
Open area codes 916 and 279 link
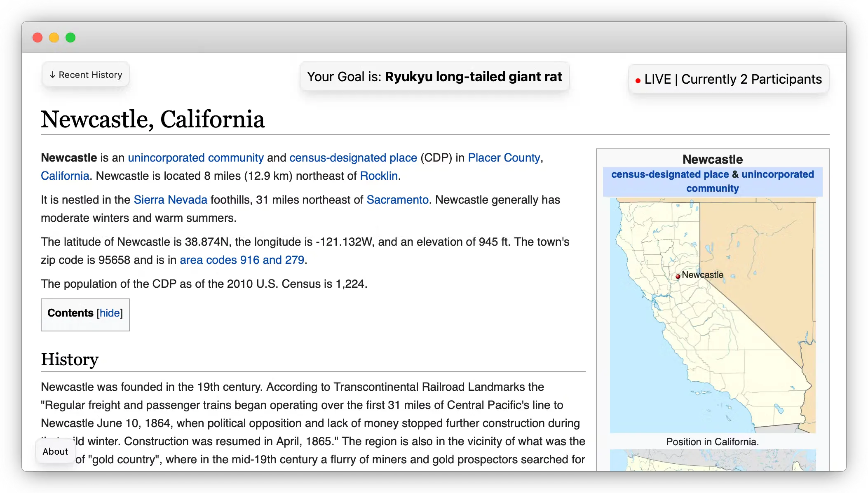pos(242,260)
